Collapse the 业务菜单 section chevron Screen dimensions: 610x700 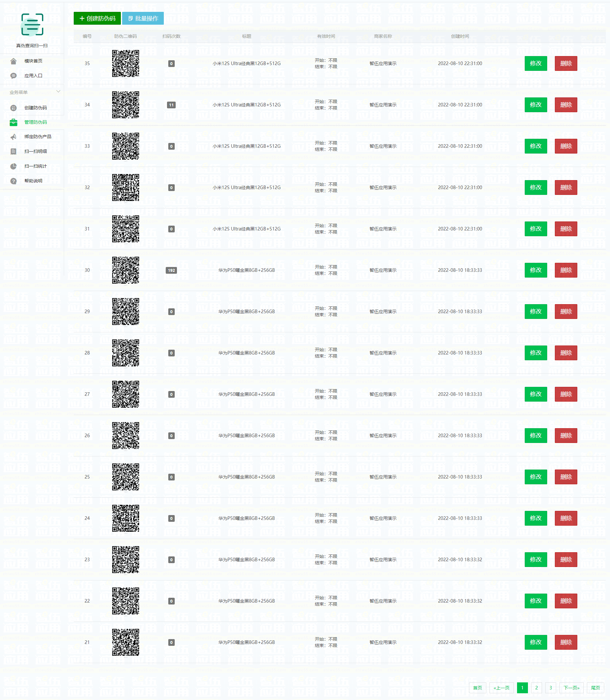click(x=58, y=92)
